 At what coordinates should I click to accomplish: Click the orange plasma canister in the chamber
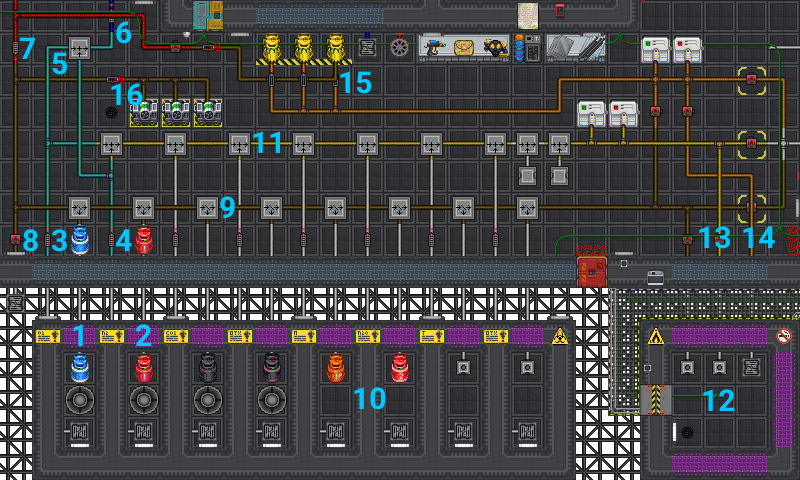335,368
